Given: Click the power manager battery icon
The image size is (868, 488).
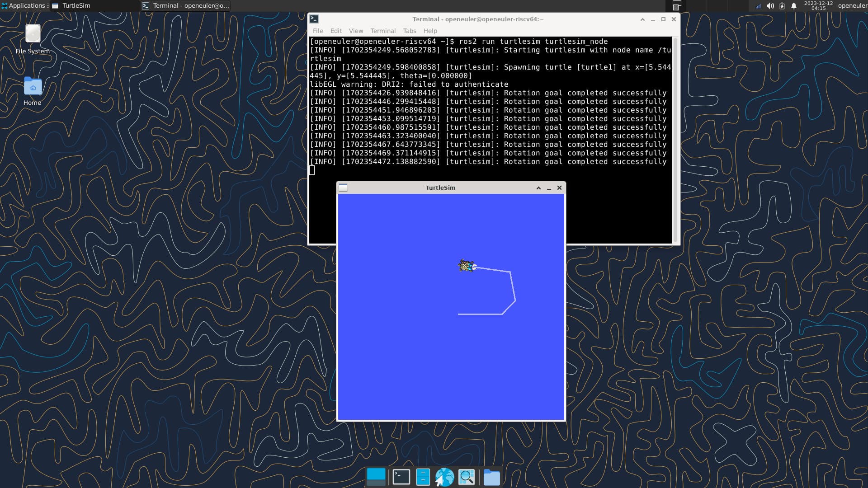Looking at the screenshot, I should pyautogui.click(x=782, y=6).
